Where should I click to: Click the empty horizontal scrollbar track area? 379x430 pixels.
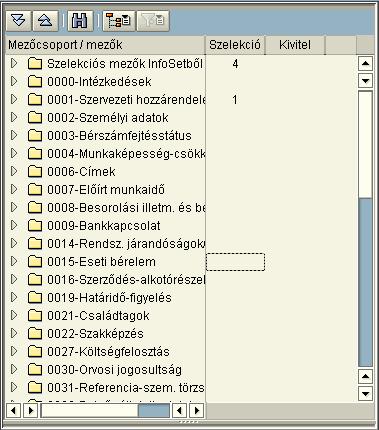pyautogui.click(x=89, y=410)
